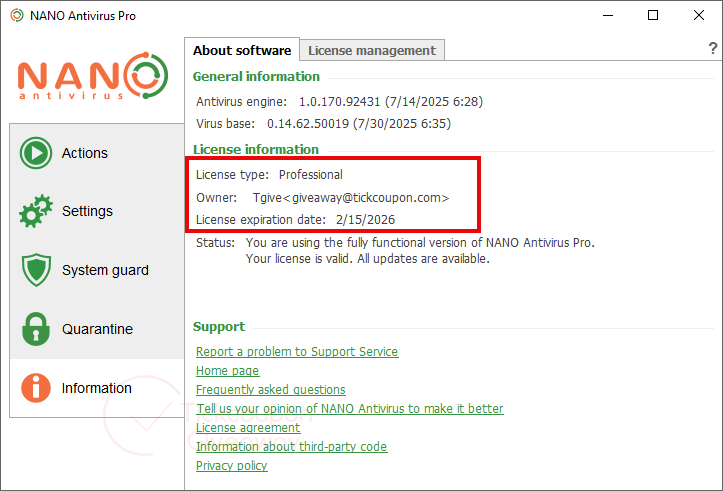Image resolution: width=723 pixels, height=491 pixels.
Task: Click antivirus engine version 1.0.170.92431
Action: click(339, 101)
